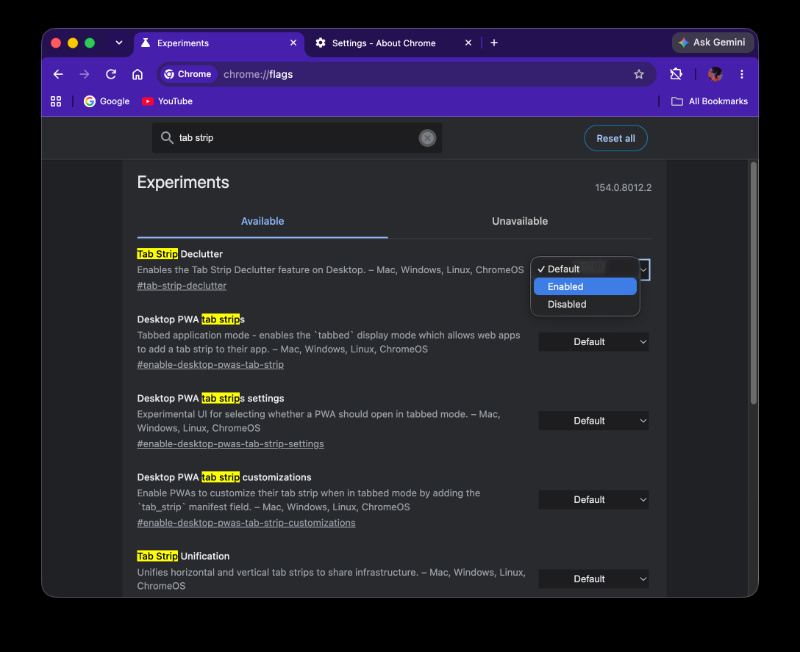Switch to the Experiments tab
The width and height of the screenshot is (800, 652).
click(x=219, y=43)
